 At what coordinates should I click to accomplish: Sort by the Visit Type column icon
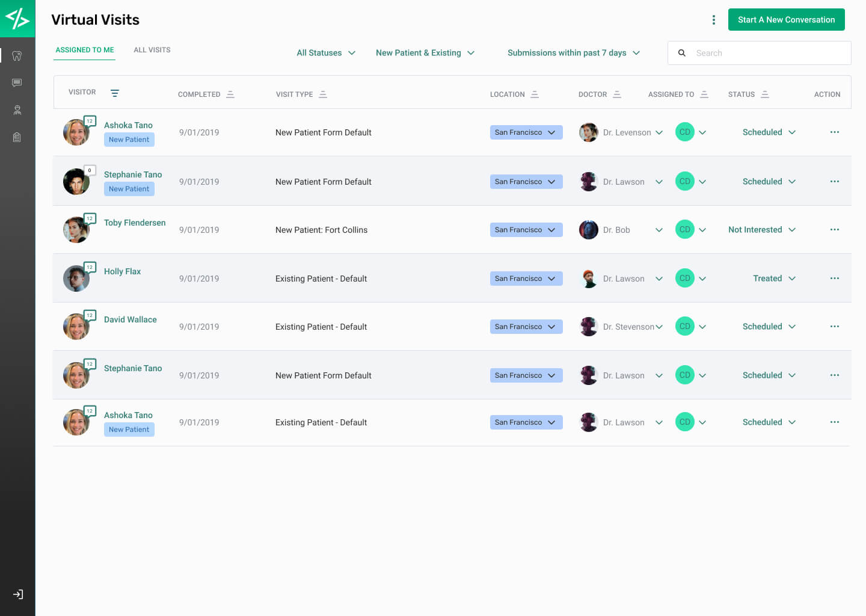coord(323,94)
